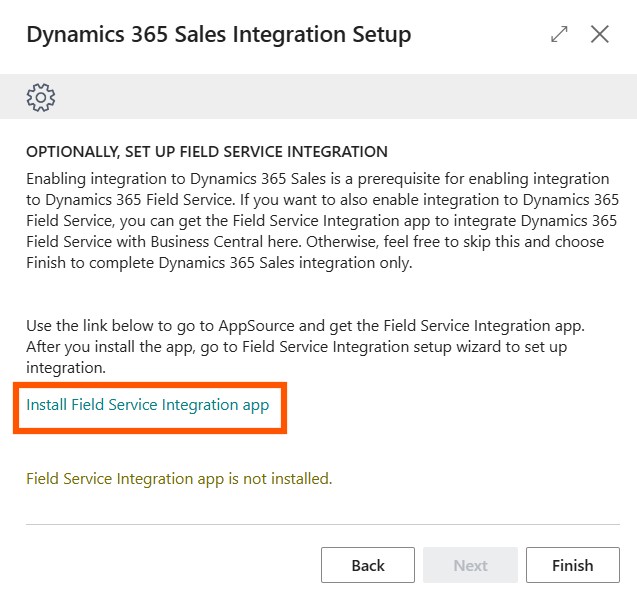This screenshot has width=637, height=602.
Task: Click the settings gear icon
Action: (41, 97)
